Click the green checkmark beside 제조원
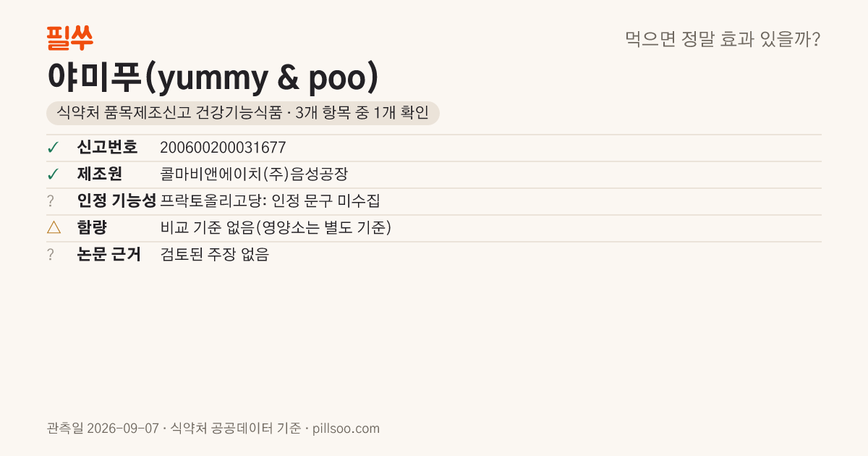The width and height of the screenshot is (868, 456). click(x=53, y=174)
